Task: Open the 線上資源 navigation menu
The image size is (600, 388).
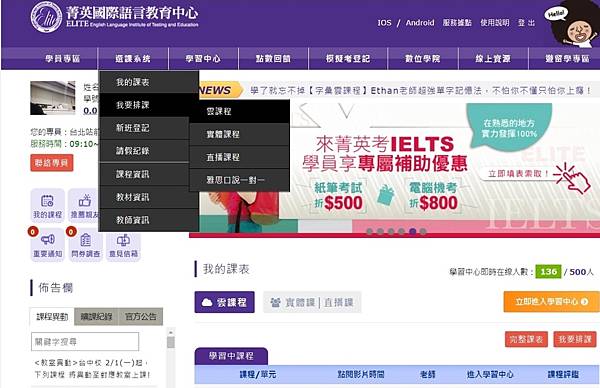Action: coord(493,59)
